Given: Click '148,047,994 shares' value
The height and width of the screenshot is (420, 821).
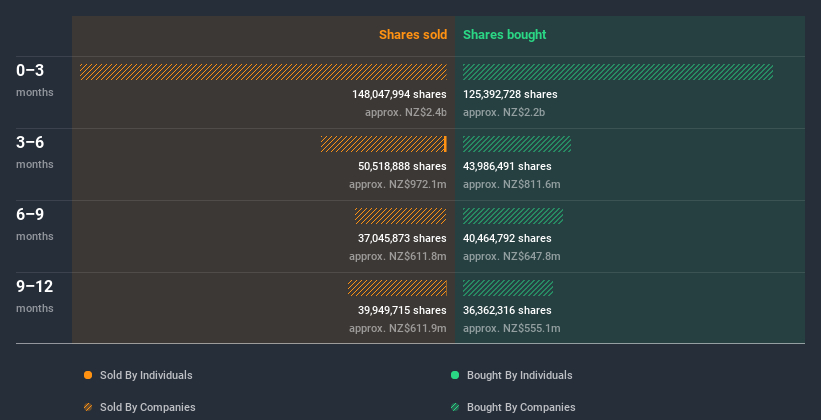Looking at the screenshot, I should [400, 94].
